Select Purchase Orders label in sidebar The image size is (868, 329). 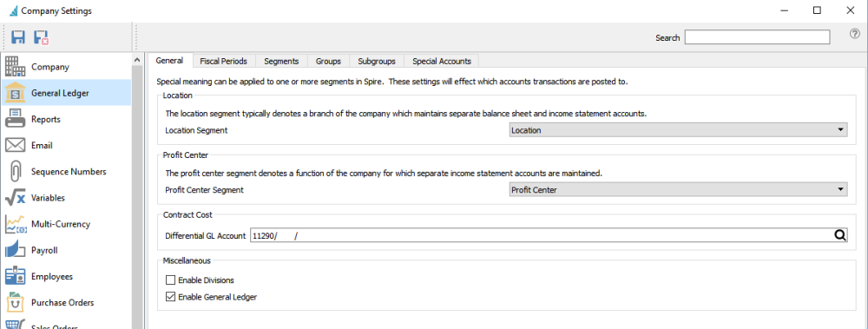[62, 302]
